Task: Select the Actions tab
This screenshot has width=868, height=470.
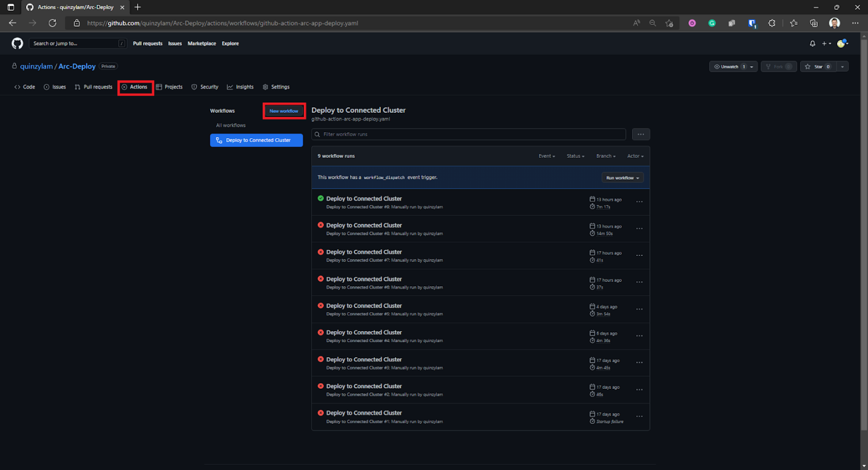Action: (x=135, y=87)
